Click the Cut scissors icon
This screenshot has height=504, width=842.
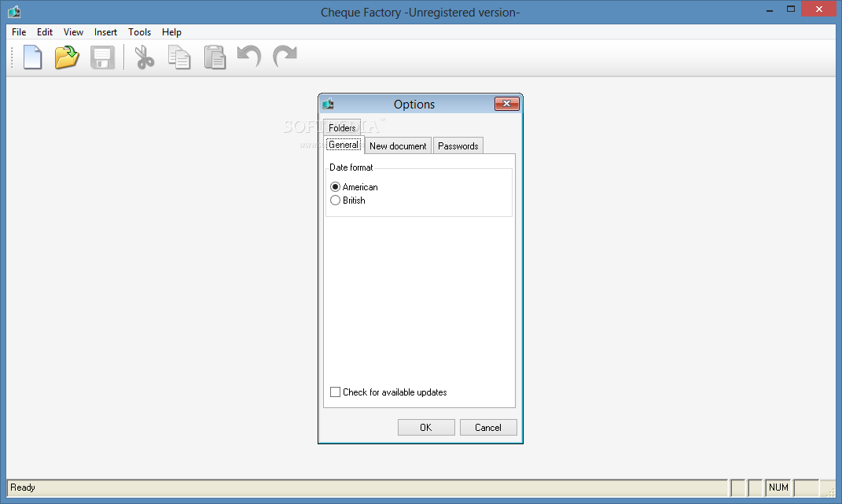pos(144,57)
